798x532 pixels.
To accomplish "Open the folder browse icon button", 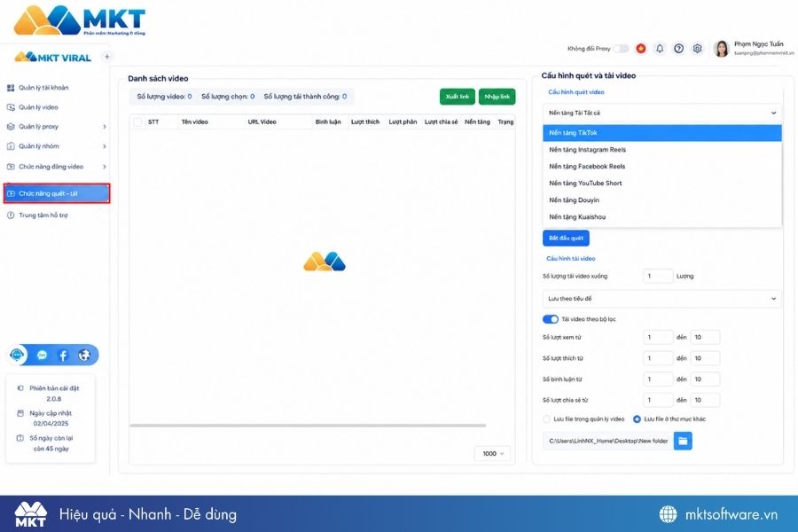I will (x=683, y=441).
